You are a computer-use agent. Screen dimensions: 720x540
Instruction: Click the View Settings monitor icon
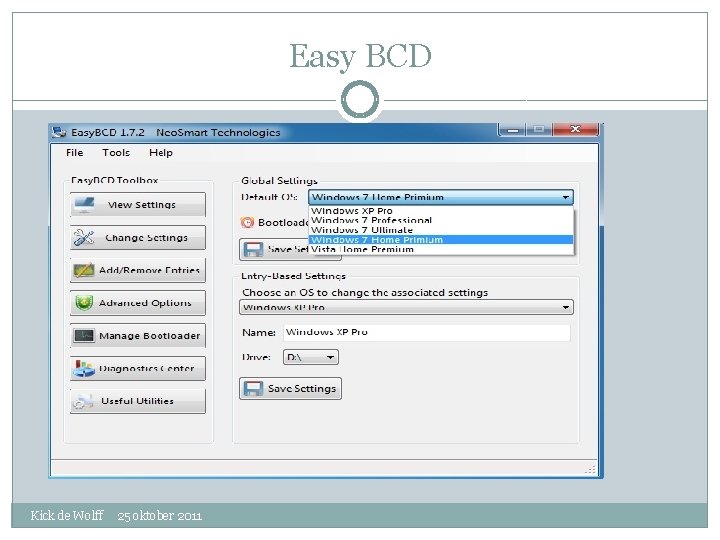click(84, 204)
